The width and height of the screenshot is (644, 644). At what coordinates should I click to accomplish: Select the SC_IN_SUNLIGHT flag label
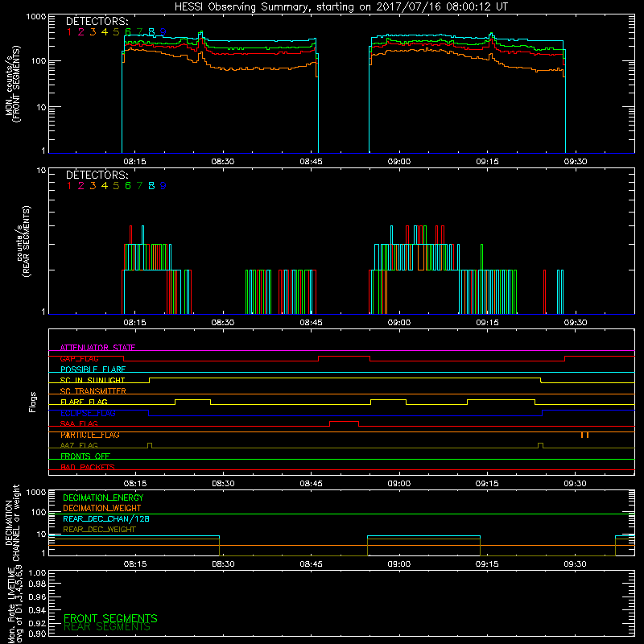click(93, 380)
